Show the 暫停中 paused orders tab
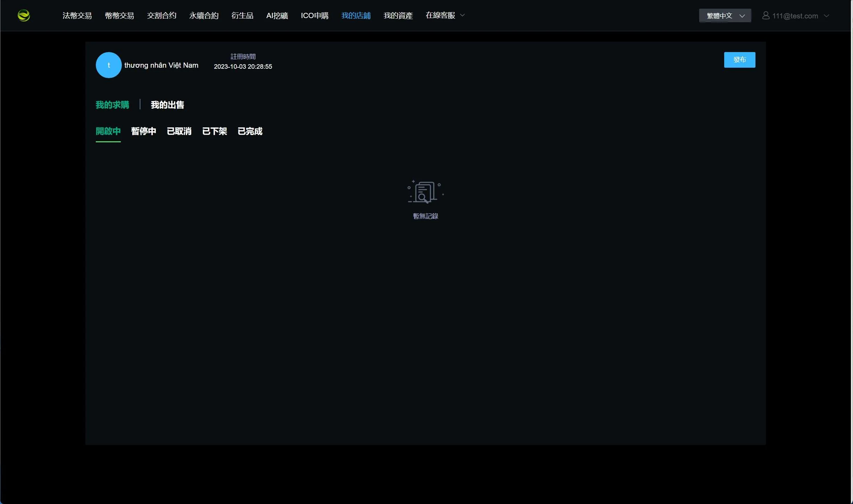The width and height of the screenshot is (853, 504). click(143, 131)
